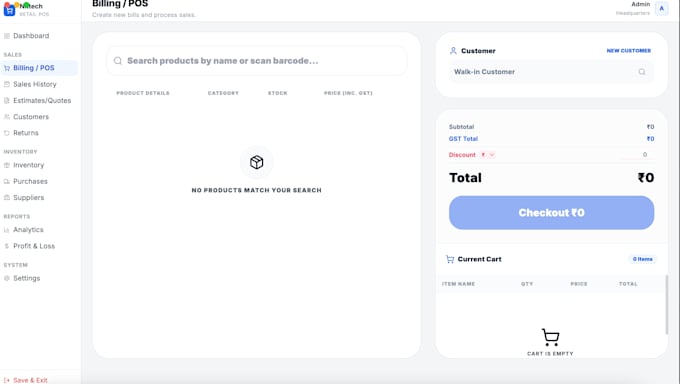Click the GST Total label
Image resolution: width=680 pixels, height=384 pixels.
[x=463, y=139]
